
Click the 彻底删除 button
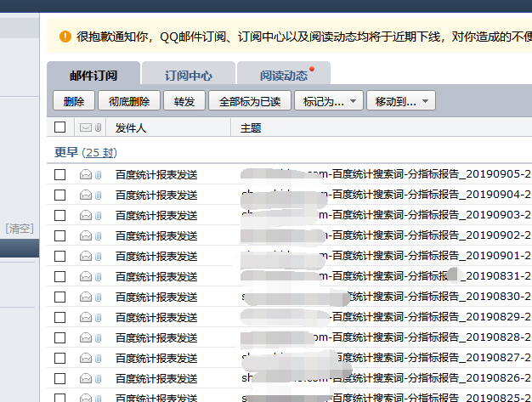[129, 101]
